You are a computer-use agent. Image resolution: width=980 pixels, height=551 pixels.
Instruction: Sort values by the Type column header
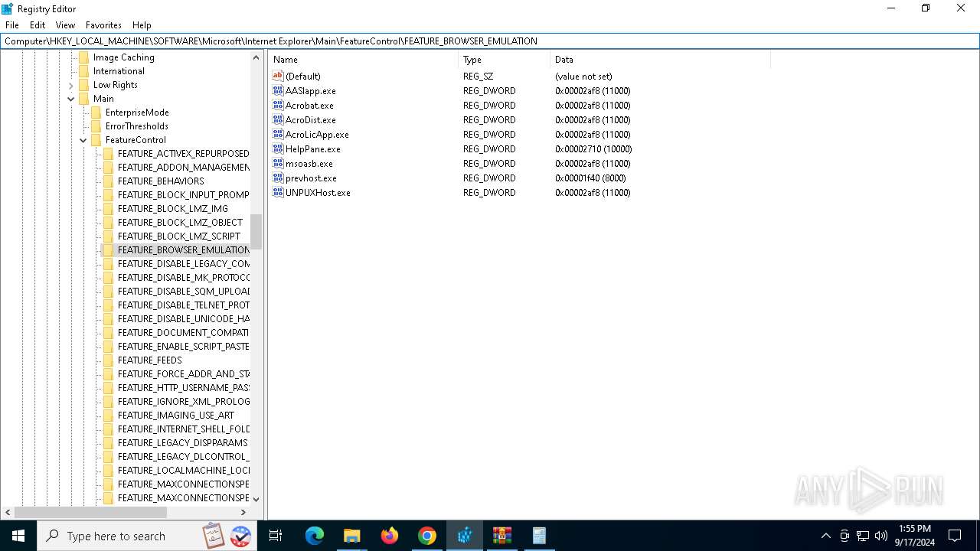504,60
